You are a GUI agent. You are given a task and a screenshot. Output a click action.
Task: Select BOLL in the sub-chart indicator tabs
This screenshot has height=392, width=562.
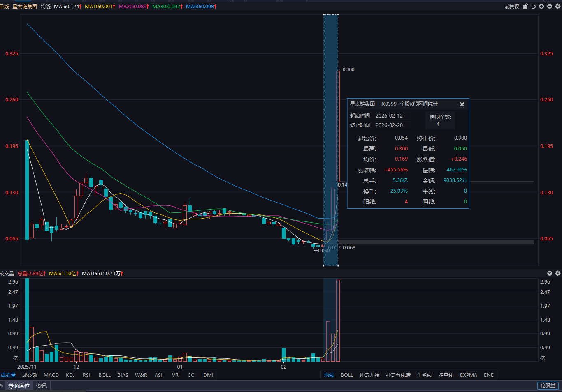point(105,375)
